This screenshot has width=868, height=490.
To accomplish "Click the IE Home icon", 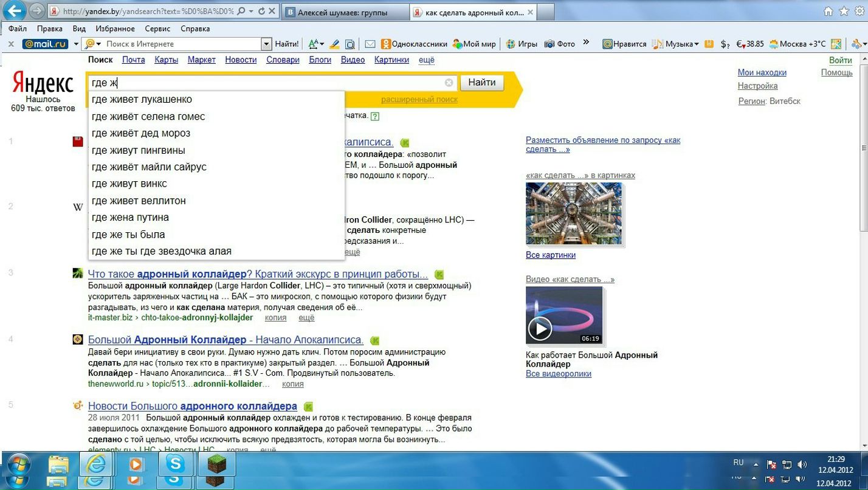I will tap(828, 11).
